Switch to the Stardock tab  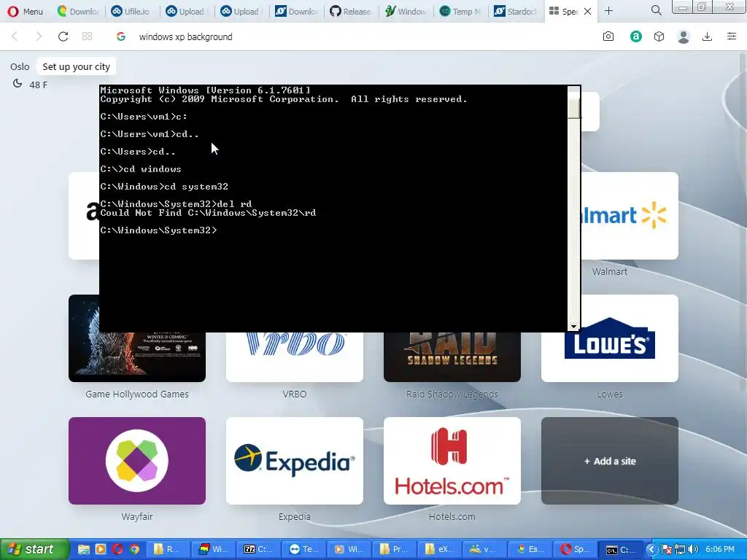[514, 12]
